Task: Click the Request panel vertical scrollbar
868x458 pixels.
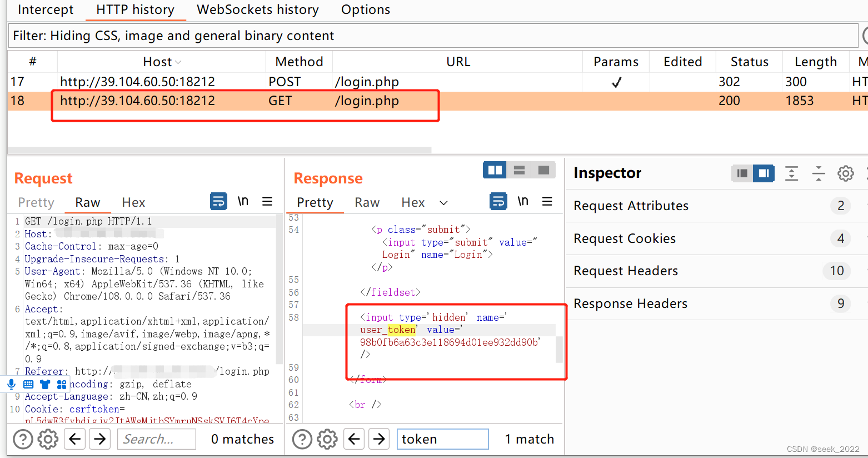Action: (280, 289)
